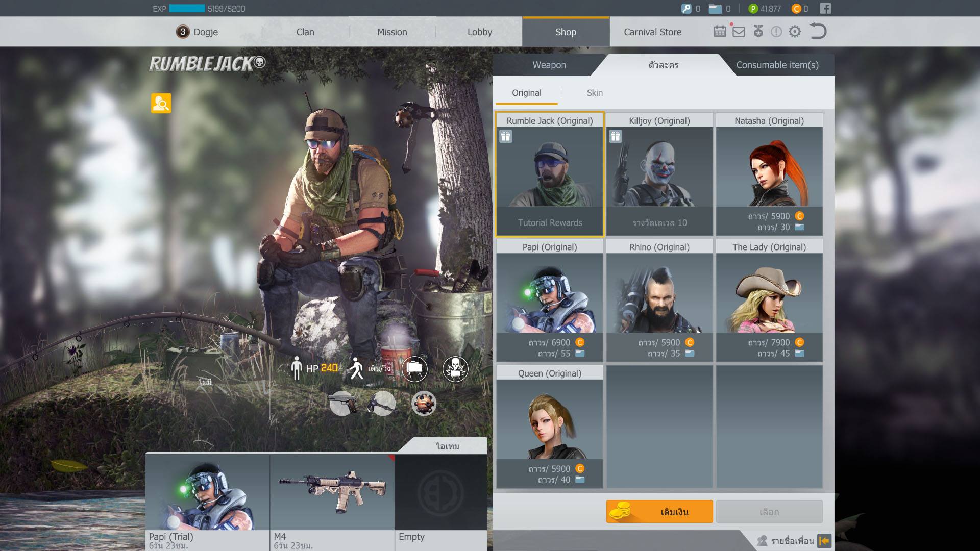The height and width of the screenshot is (551, 980).
Task: Open the settings gear icon
Action: [x=795, y=32]
